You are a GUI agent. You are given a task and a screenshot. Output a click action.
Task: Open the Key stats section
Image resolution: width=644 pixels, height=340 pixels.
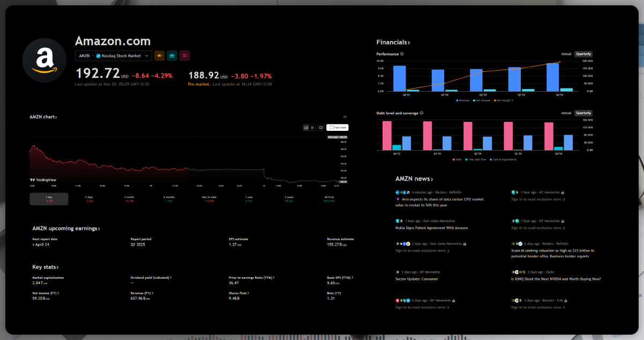pos(46,267)
